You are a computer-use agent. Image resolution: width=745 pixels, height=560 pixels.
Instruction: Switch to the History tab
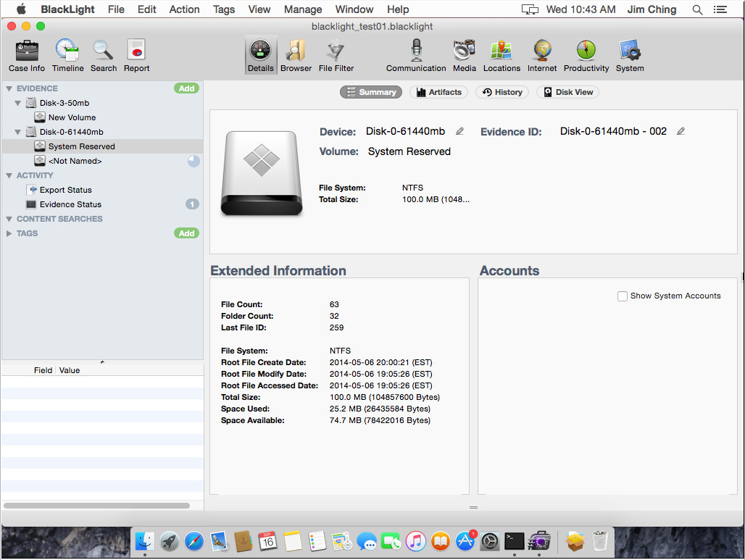502,92
